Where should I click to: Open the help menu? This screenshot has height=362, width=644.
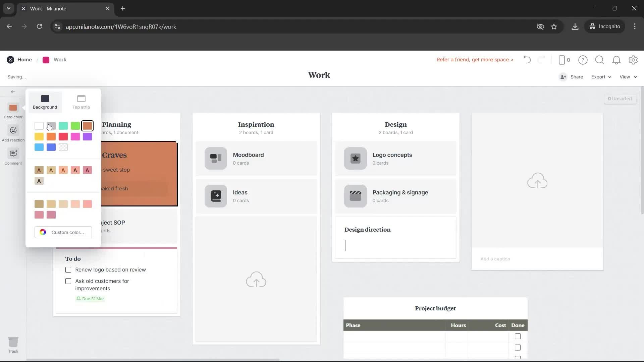coord(583,60)
